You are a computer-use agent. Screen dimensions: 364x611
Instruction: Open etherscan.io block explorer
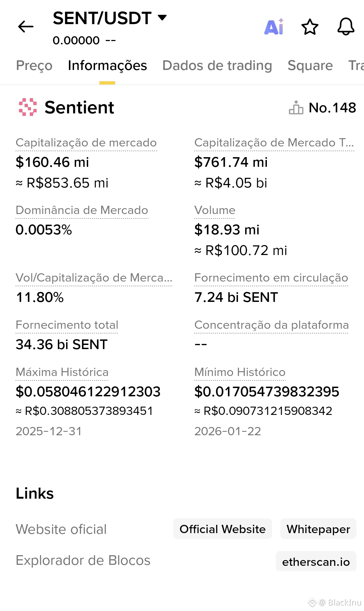tap(316, 562)
